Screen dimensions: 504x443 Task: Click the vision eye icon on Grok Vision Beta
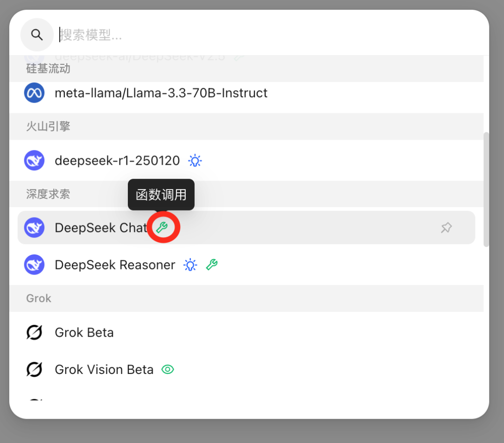168,370
